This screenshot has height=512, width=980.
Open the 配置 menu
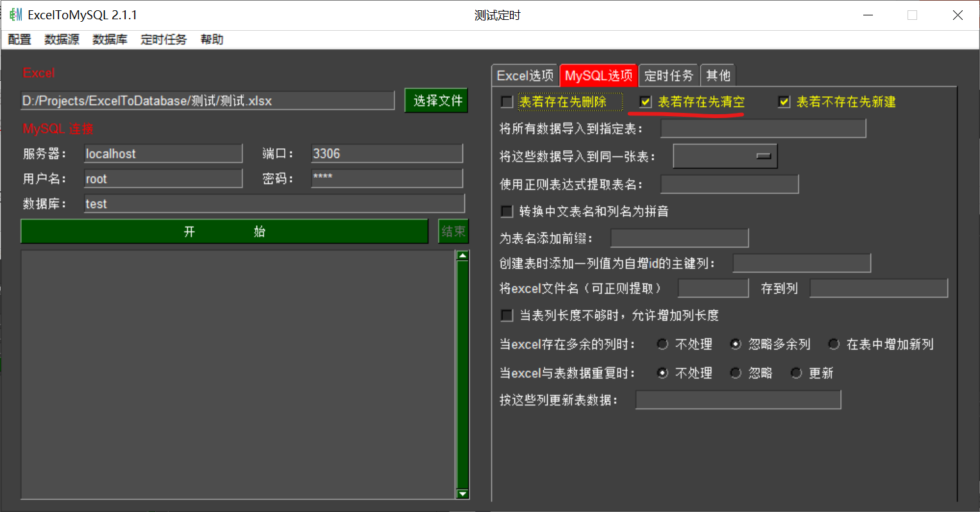click(19, 40)
